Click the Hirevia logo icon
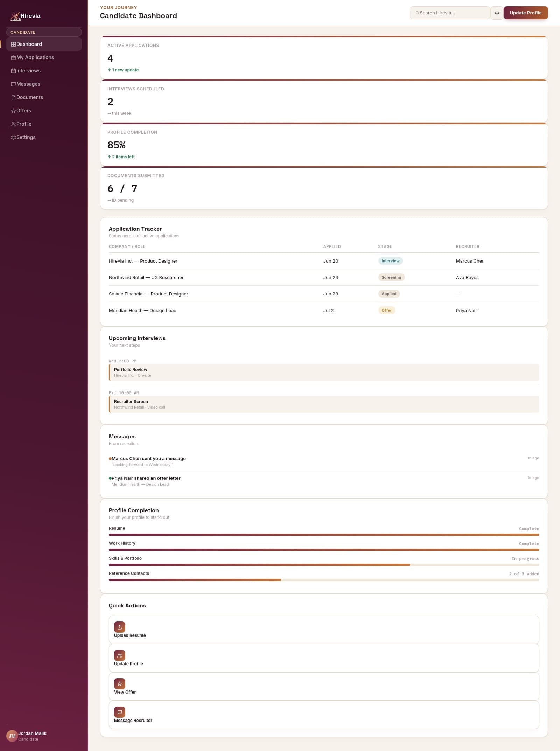This screenshot has width=560, height=751. point(15,16)
